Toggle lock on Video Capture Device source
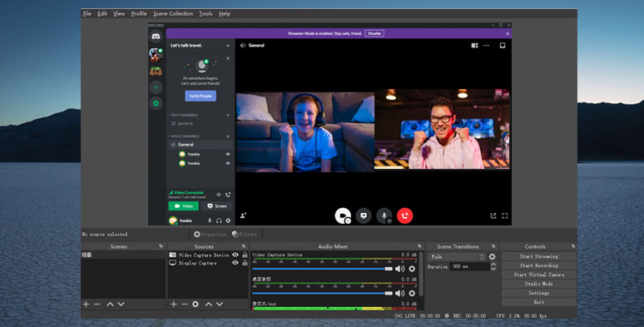 pos(245,255)
